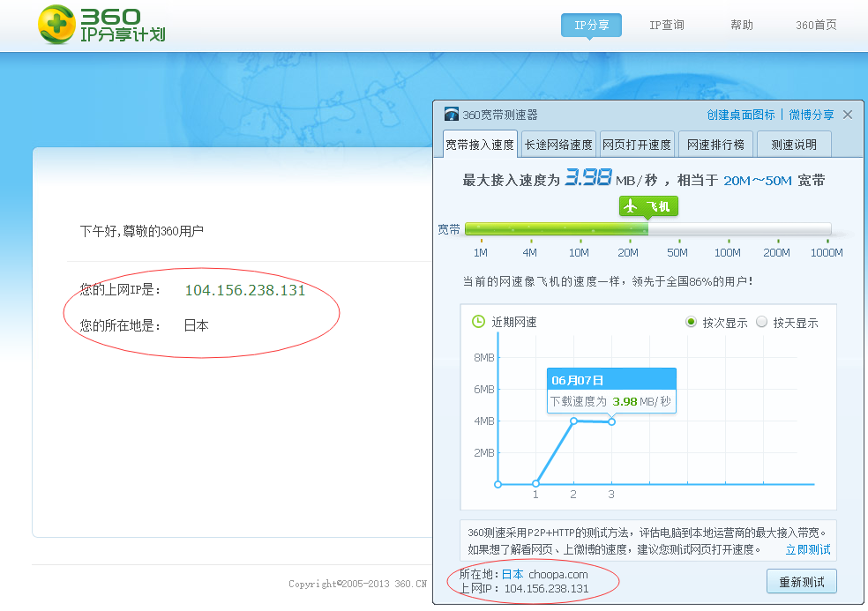Switch to the 长途网络速度 tab
This screenshot has height=611, width=868.
pyautogui.click(x=557, y=145)
